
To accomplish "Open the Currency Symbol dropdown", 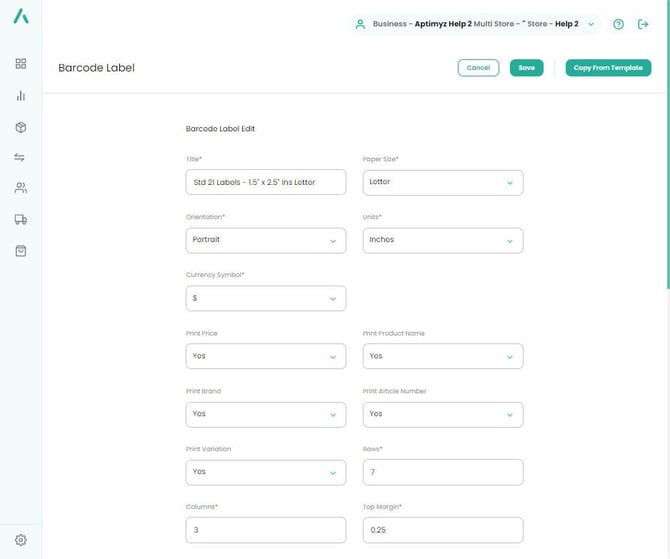I will [x=265, y=298].
